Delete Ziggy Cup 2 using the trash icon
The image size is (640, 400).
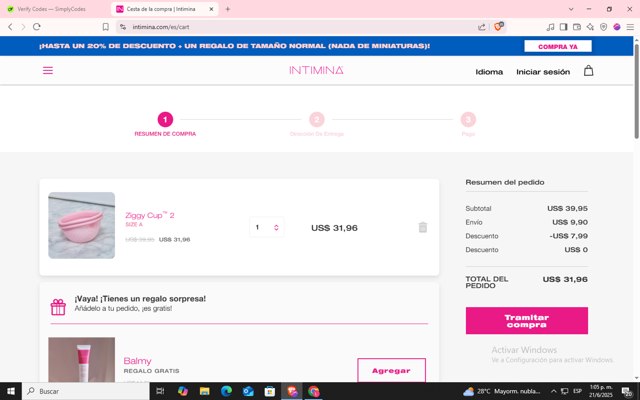pyautogui.click(x=422, y=227)
